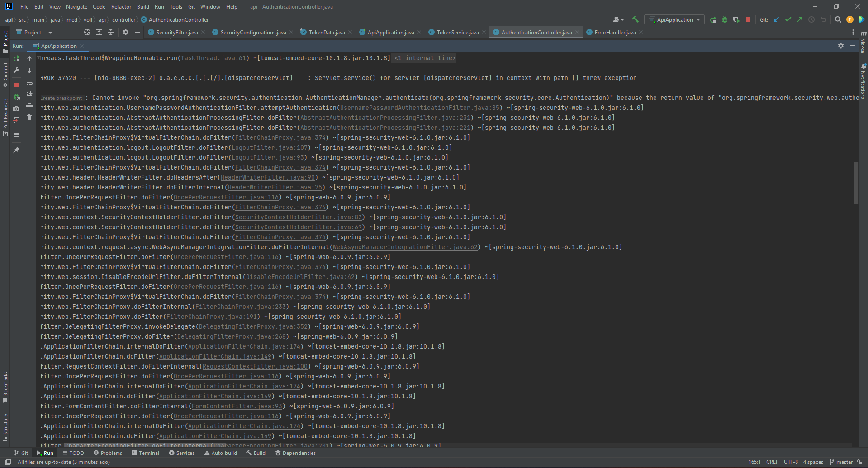The width and height of the screenshot is (868, 468).
Task: Rollback changes with the undo arrow icon
Action: pos(823,19)
